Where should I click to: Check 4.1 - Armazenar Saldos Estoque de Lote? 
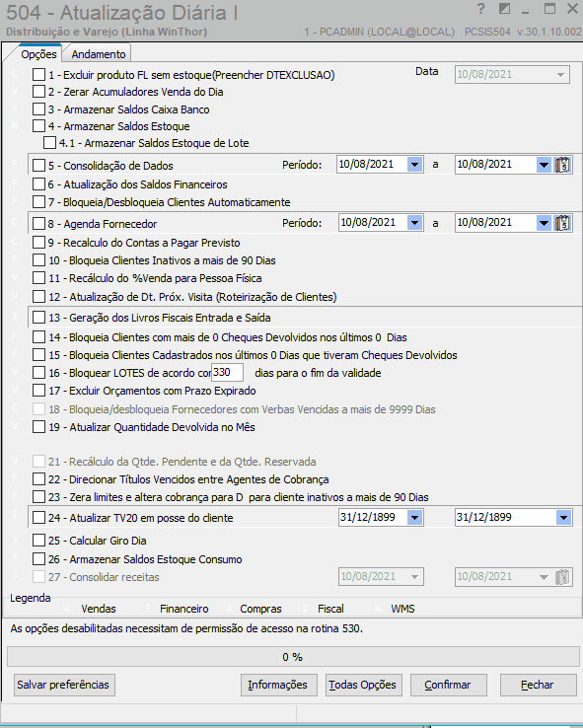pos(49,142)
